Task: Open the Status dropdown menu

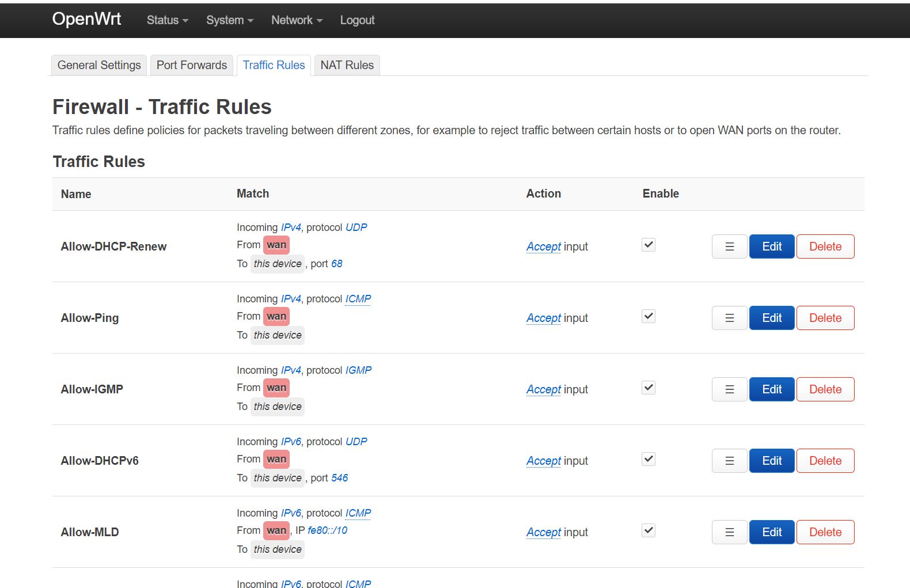Action: (168, 20)
